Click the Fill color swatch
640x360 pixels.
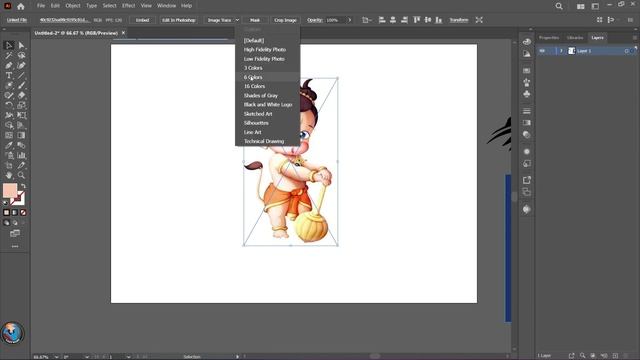click(10, 190)
